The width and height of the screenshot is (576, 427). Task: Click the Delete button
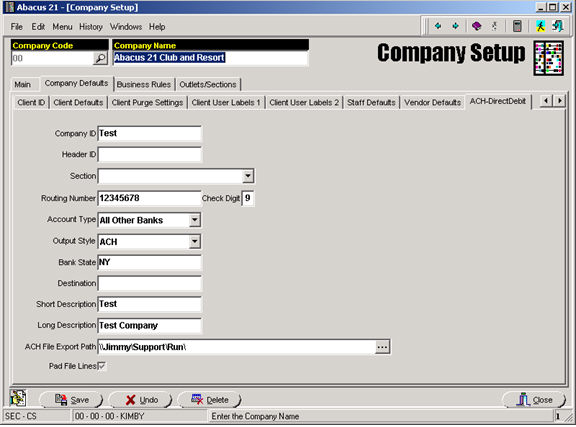click(x=209, y=400)
